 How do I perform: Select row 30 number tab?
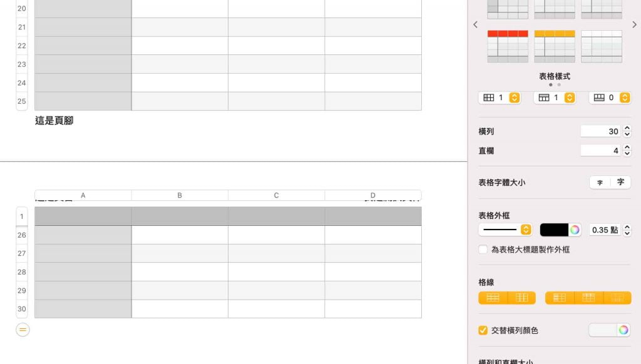pos(22,309)
